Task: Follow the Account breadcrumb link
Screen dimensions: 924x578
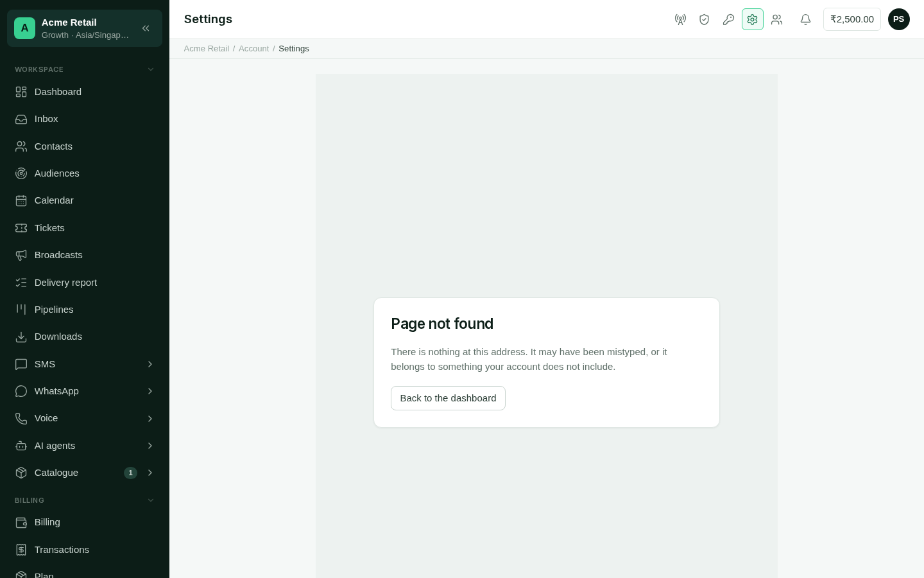Action: (x=253, y=49)
